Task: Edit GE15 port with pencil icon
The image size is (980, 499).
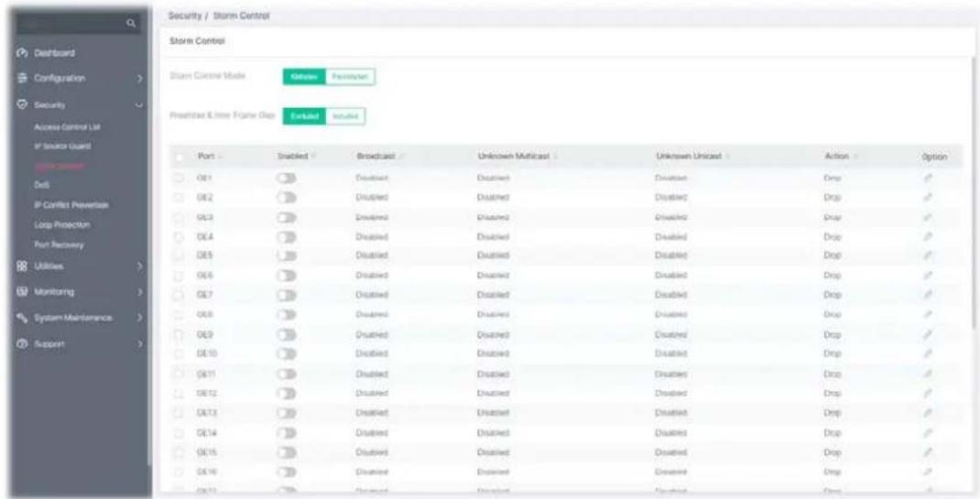Action: [928, 451]
